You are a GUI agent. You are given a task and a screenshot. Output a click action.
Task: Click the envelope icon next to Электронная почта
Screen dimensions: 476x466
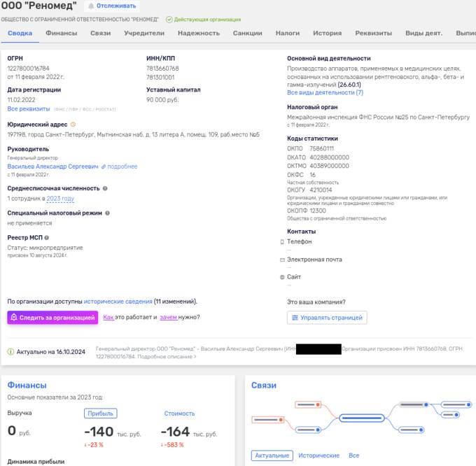pos(282,260)
